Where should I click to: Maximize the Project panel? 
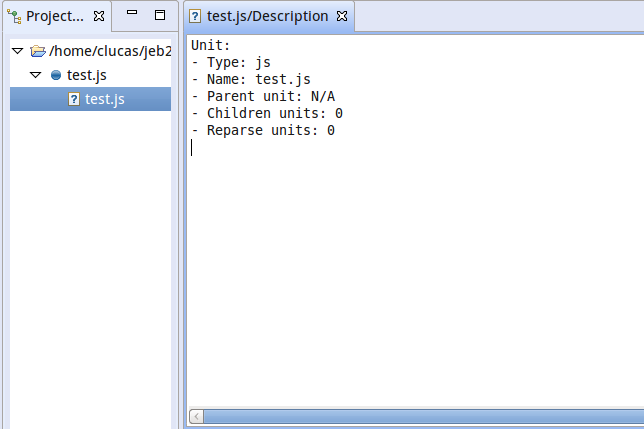(160, 15)
